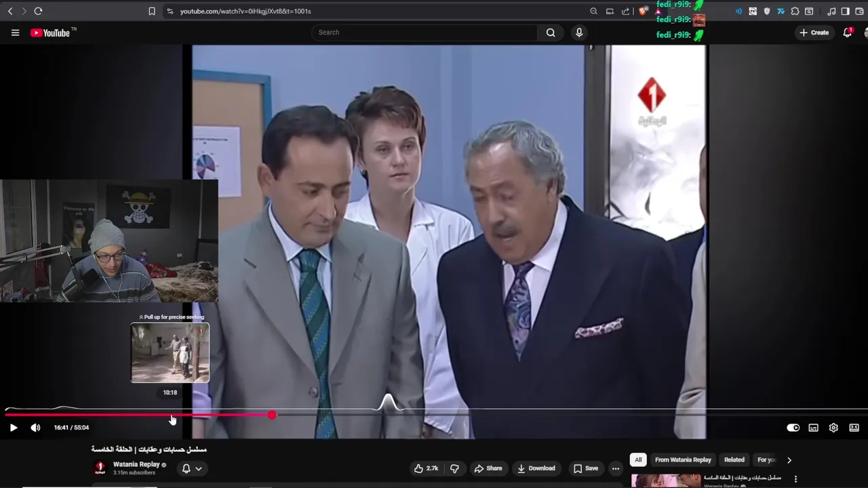The width and height of the screenshot is (868, 488).
Task: Reload the page with the refresh icon
Action: (38, 11)
